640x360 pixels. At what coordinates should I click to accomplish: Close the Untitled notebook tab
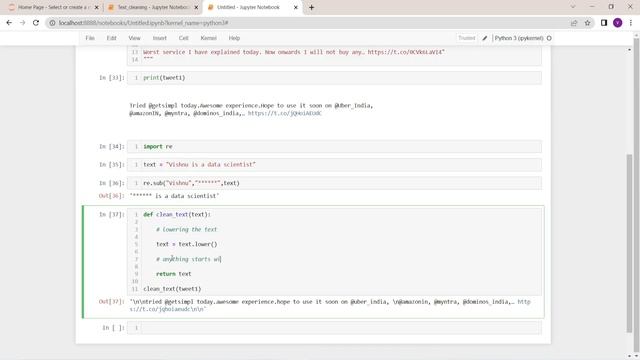296,7
